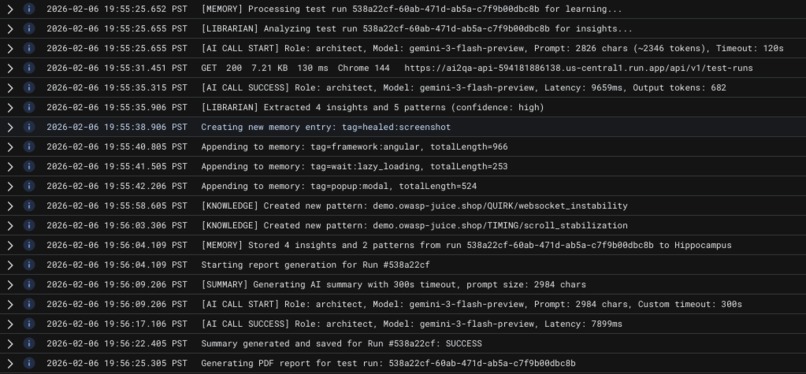This screenshot has width=806, height=374.
Task: Expand the MEMORY Stored 4 insights entry
Action: 10,245
